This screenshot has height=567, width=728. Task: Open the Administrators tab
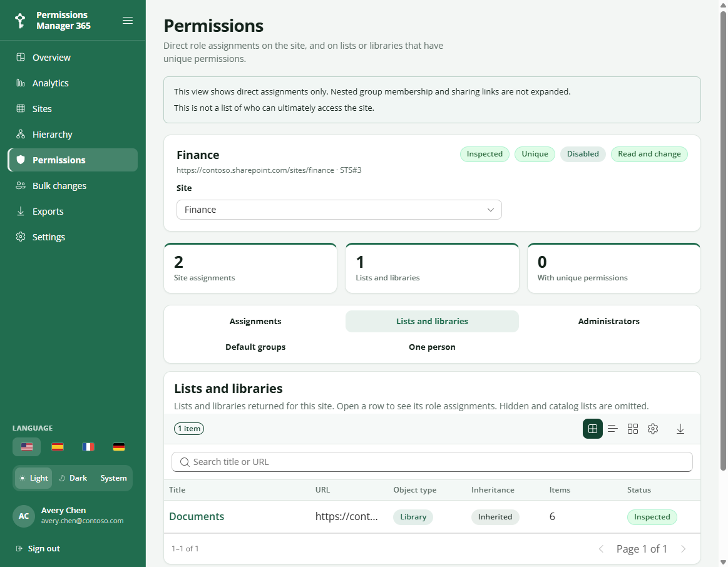point(608,321)
